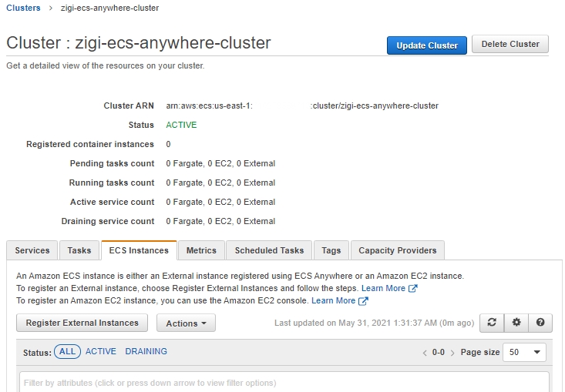
Task: Filter instances by ACTIVE status
Action: coord(101,351)
